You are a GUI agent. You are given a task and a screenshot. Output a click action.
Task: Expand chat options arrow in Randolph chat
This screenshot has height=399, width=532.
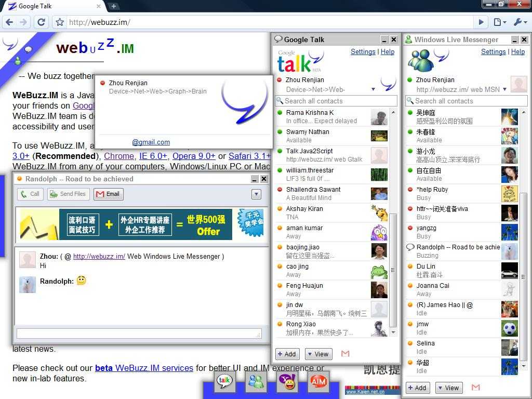click(256, 194)
